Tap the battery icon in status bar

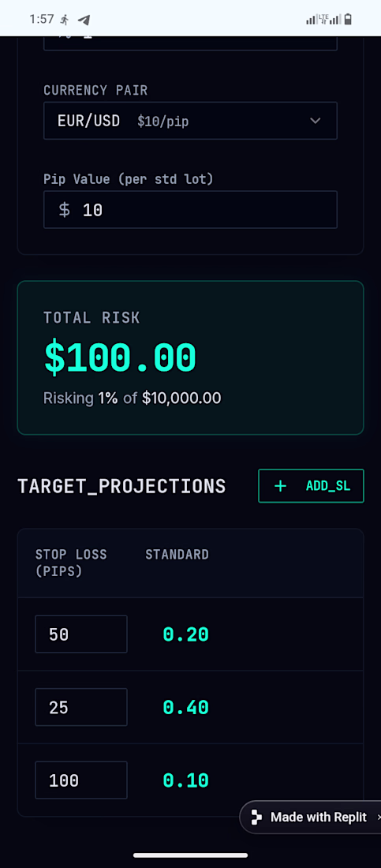click(x=348, y=20)
